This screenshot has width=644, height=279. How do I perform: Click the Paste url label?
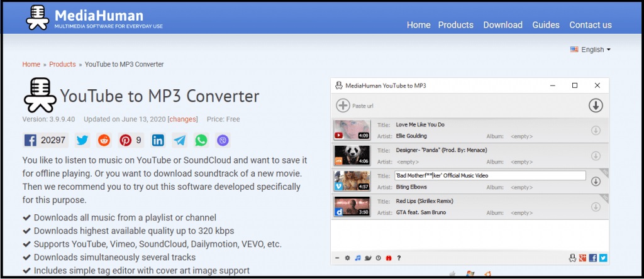pyautogui.click(x=363, y=106)
